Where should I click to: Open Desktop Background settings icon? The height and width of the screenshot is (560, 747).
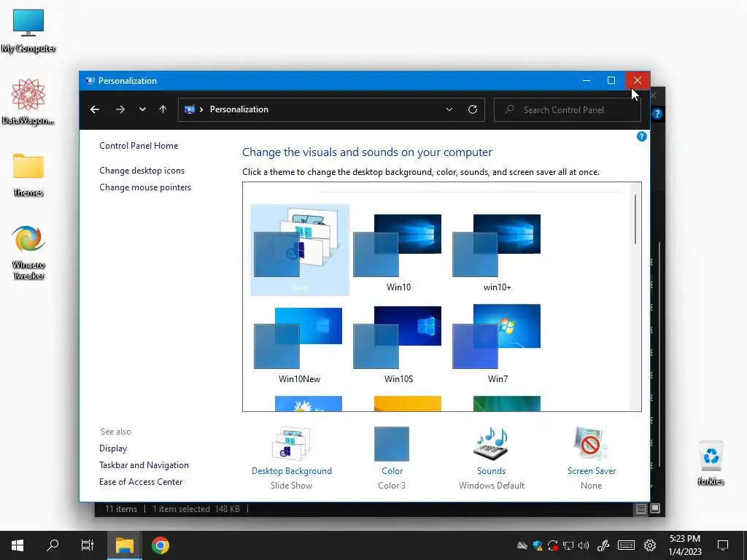point(291,444)
